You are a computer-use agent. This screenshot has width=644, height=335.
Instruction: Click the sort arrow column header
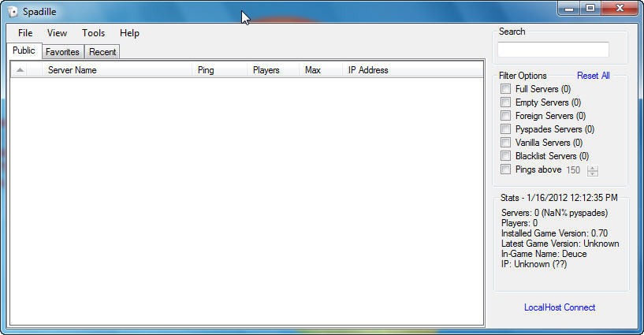pos(20,70)
